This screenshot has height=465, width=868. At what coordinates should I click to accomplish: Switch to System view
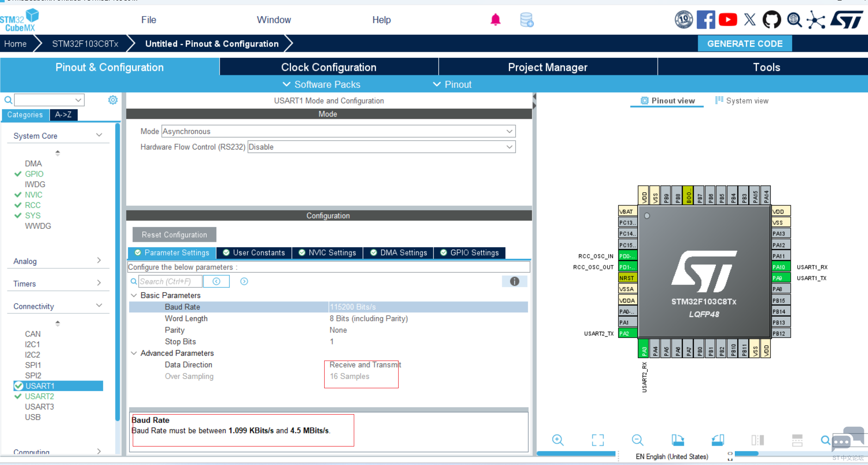tap(742, 101)
